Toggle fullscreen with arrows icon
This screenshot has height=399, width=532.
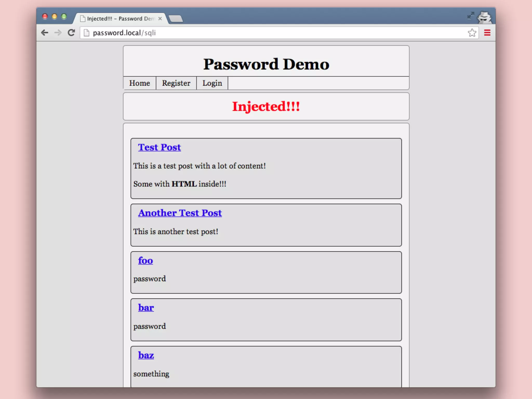(x=470, y=16)
